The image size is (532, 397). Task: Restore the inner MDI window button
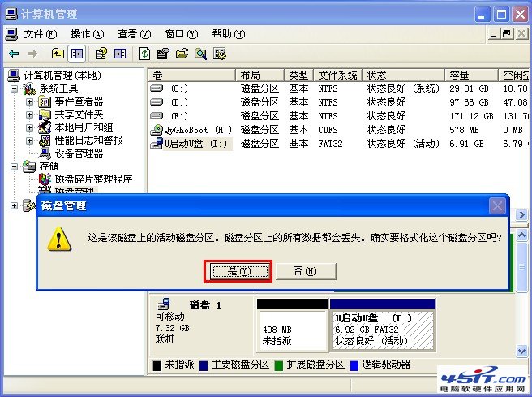[x=507, y=34]
